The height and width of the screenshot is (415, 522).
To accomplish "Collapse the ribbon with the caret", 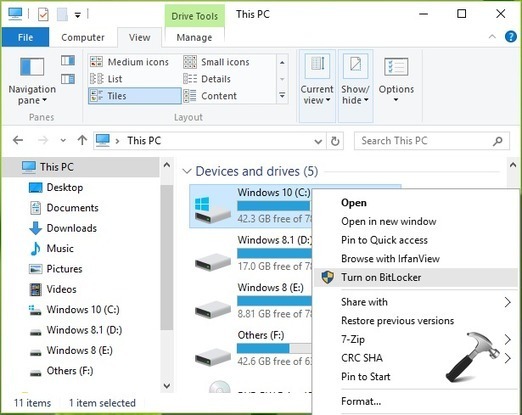I will 492,37.
